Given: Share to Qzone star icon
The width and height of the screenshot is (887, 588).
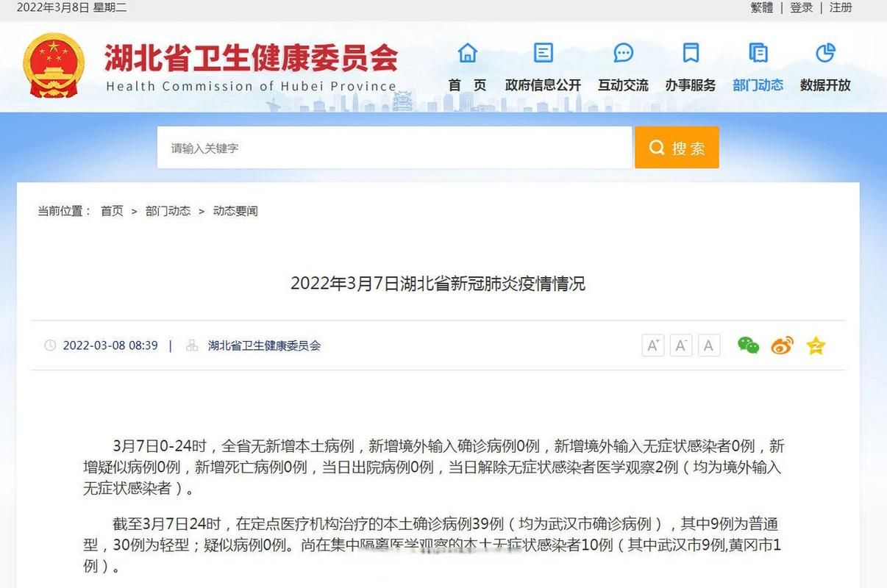Looking at the screenshot, I should (816, 345).
